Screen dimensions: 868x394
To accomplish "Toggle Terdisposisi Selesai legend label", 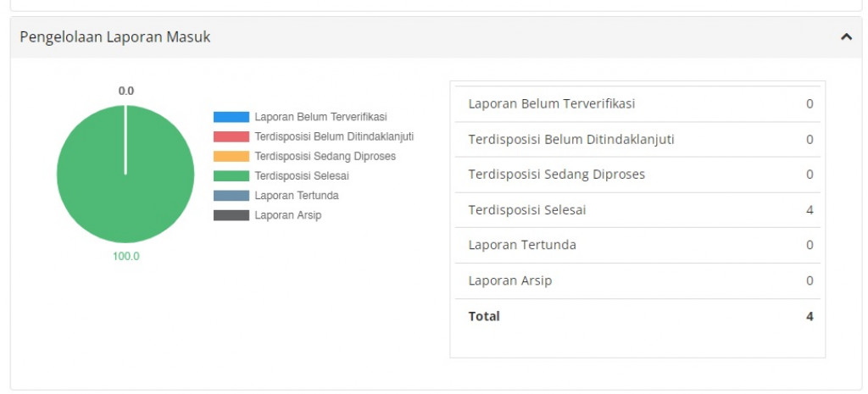I will [x=302, y=176].
